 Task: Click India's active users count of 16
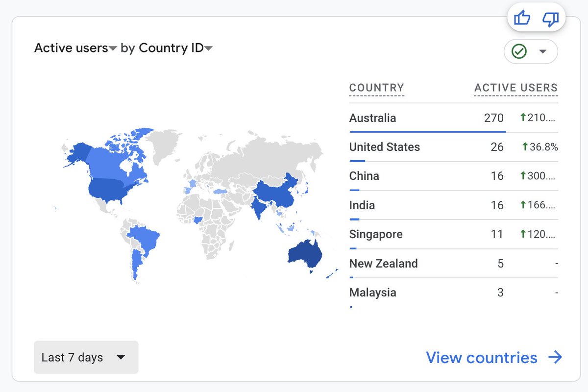(498, 205)
